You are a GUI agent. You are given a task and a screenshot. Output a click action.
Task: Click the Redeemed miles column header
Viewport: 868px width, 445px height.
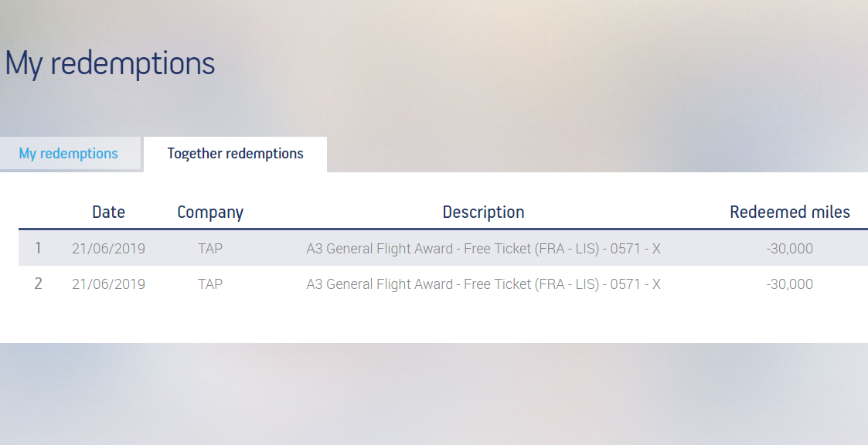click(790, 212)
